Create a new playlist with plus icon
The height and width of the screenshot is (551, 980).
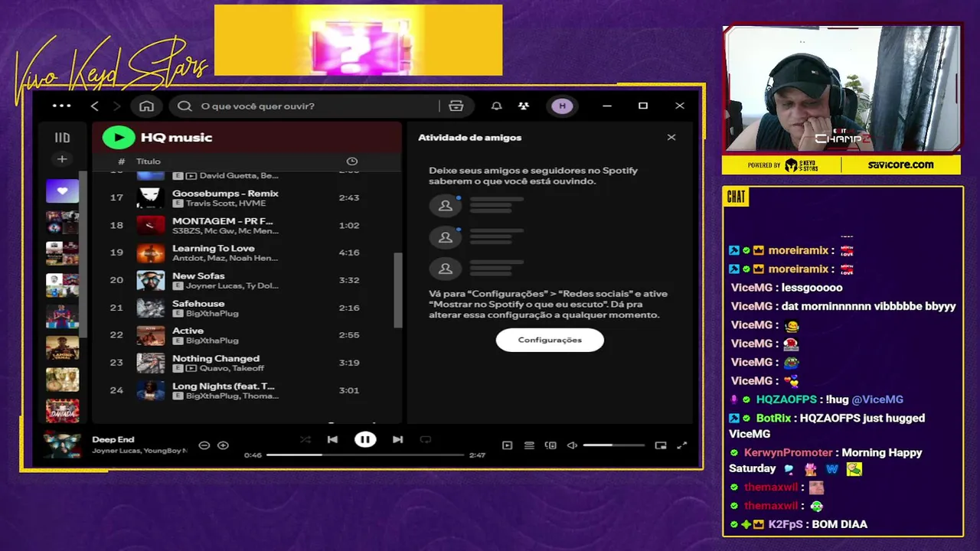[x=62, y=159]
